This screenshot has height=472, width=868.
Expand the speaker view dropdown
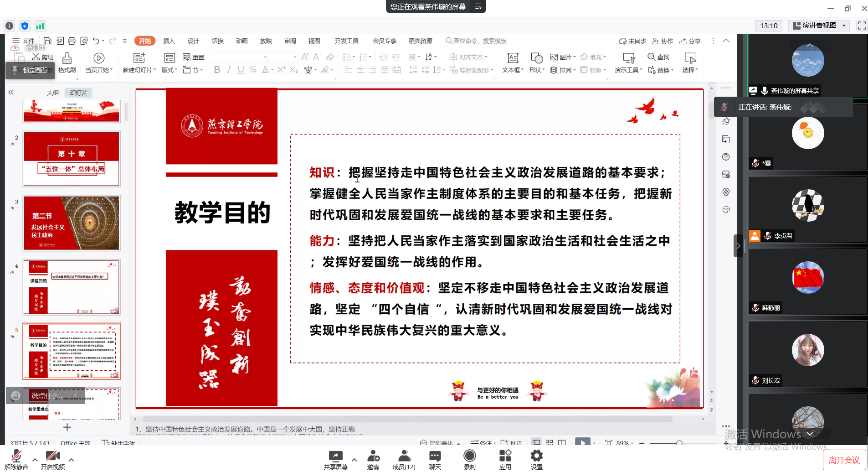[844, 26]
